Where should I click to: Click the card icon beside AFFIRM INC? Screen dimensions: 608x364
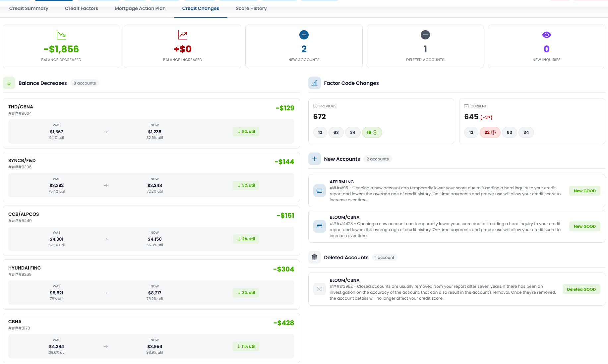[319, 191]
